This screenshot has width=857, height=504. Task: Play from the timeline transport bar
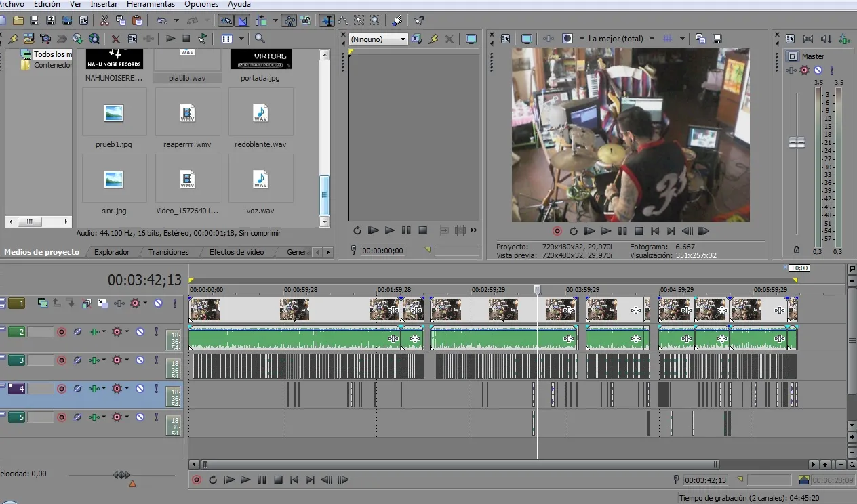click(x=245, y=480)
